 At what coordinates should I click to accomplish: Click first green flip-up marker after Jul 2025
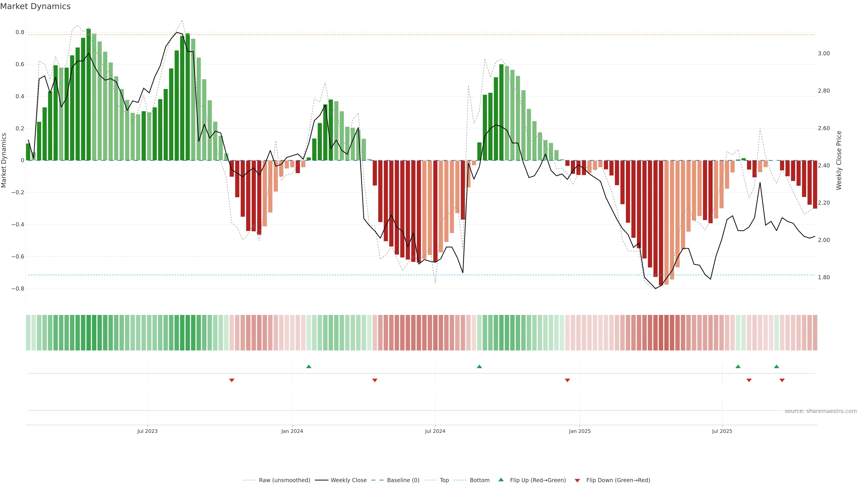click(738, 366)
